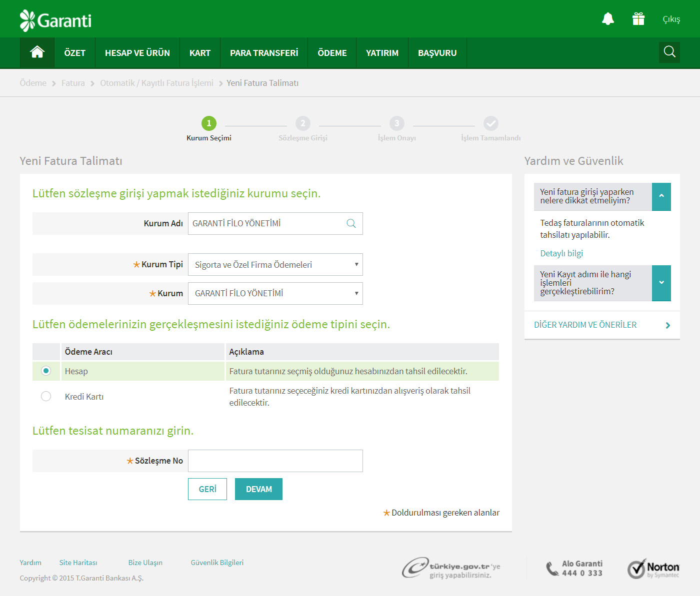This screenshot has width=700, height=596.
Task: Click Ödeme breadcrumb link
Action: [33, 83]
